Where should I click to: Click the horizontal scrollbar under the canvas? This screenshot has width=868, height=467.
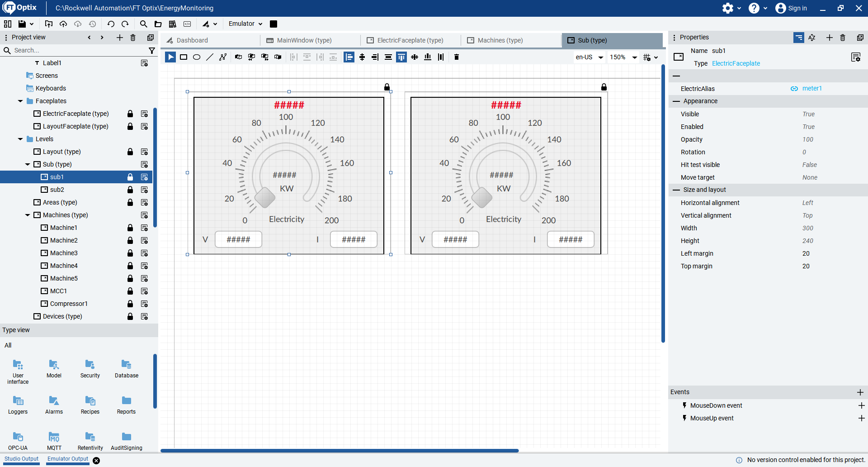[x=339, y=451]
